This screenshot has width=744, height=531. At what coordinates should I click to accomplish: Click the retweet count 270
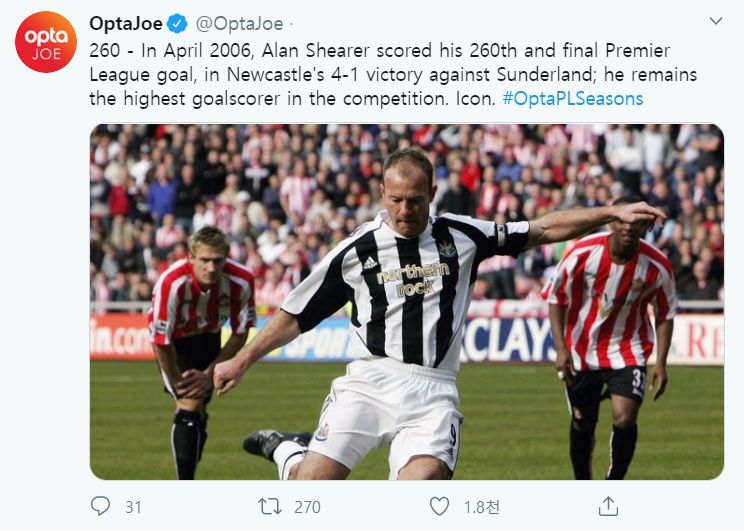click(x=306, y=507)
